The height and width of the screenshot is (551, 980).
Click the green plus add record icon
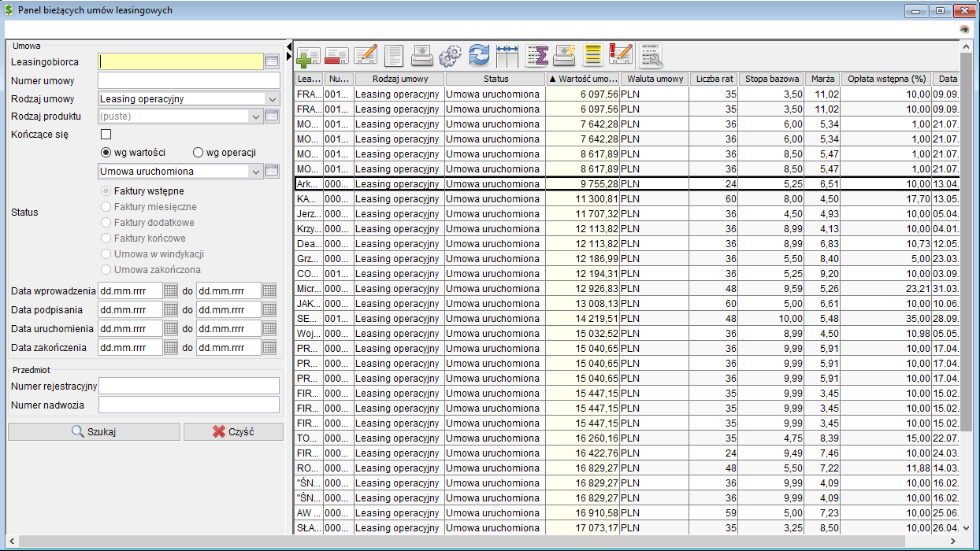[308, 56]
